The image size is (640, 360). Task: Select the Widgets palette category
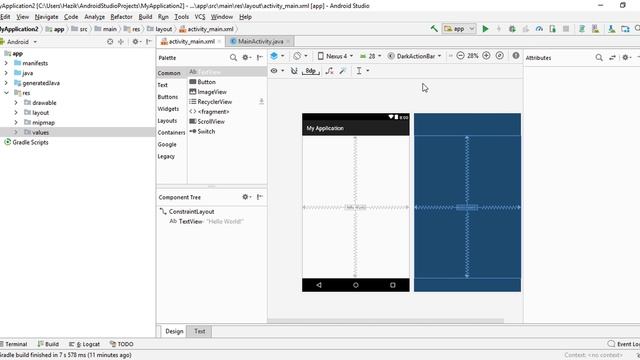(x=168, y=109)
